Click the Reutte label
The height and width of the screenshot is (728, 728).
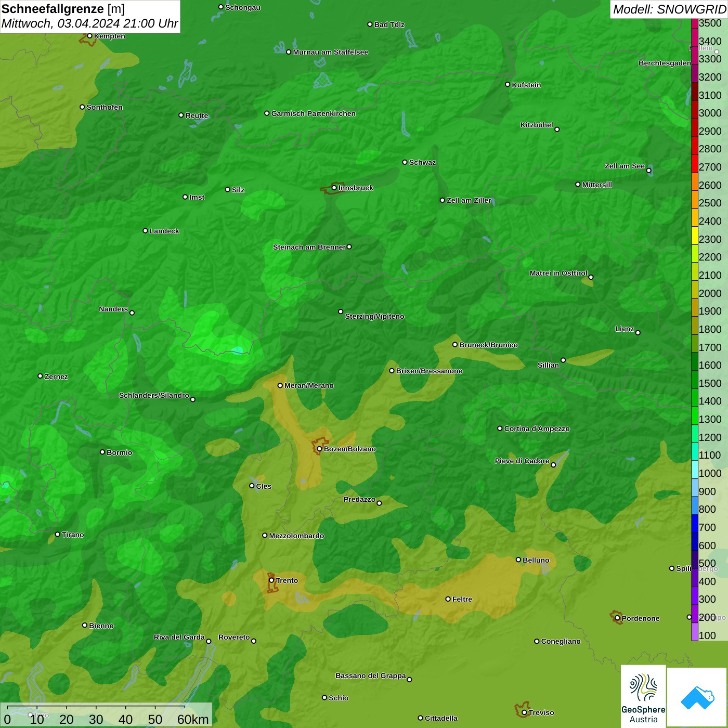point(197,115)
